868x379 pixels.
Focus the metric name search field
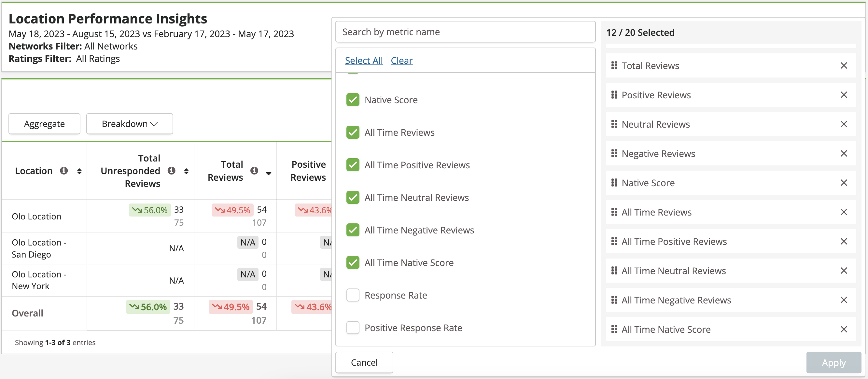click(465, 32)
